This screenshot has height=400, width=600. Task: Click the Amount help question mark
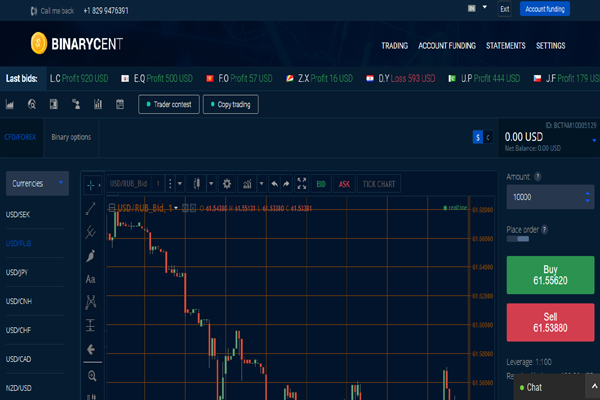coord(538,177)
